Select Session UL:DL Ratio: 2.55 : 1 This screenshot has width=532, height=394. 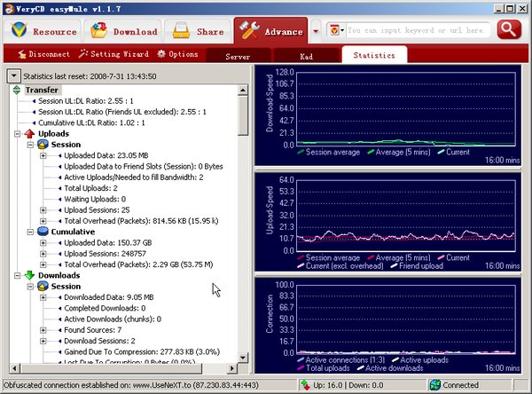[86, 101]
